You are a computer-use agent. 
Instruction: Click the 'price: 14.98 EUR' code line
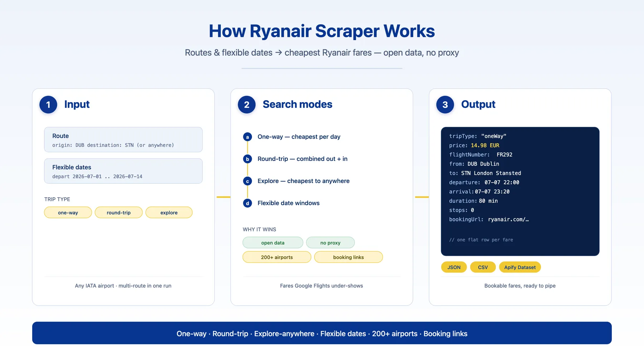point(474,145)
